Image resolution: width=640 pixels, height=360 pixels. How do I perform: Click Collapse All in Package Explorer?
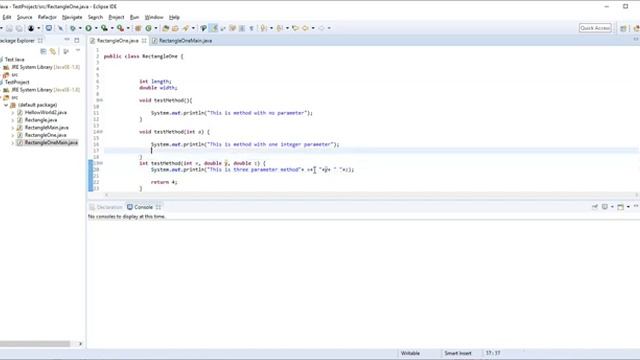pos(43,51)
